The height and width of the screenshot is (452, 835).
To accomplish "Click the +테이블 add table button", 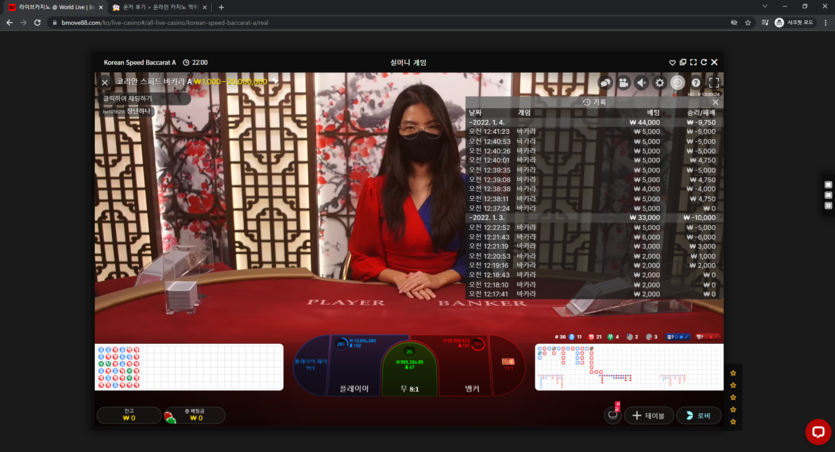I will click(649, 415).
